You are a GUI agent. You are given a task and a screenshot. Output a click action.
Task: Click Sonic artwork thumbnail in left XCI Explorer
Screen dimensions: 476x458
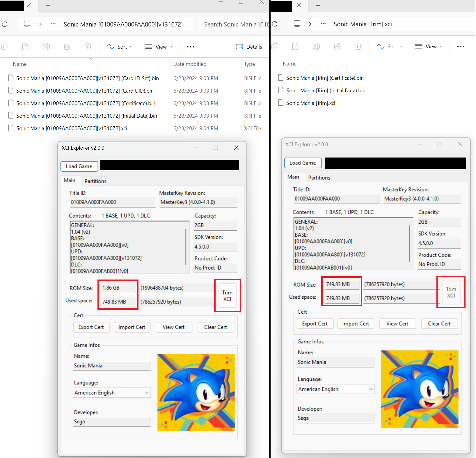[x=196, y=392]
